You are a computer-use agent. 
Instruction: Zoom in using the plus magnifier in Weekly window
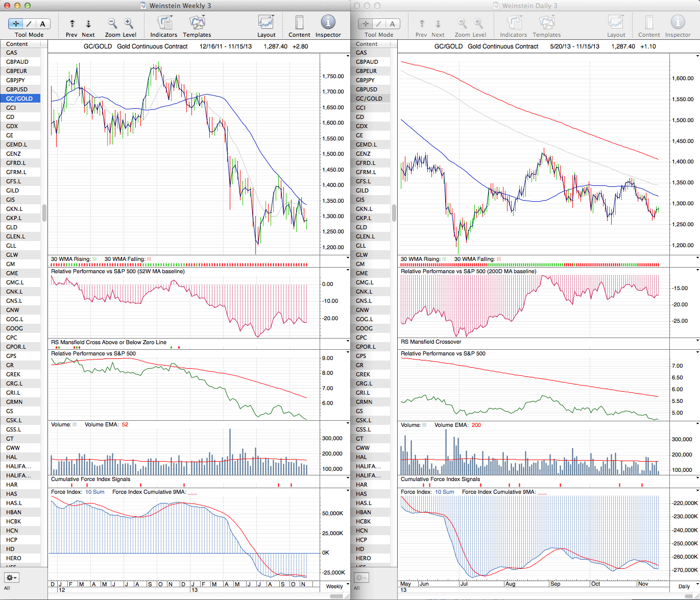[x=129, y=23]
